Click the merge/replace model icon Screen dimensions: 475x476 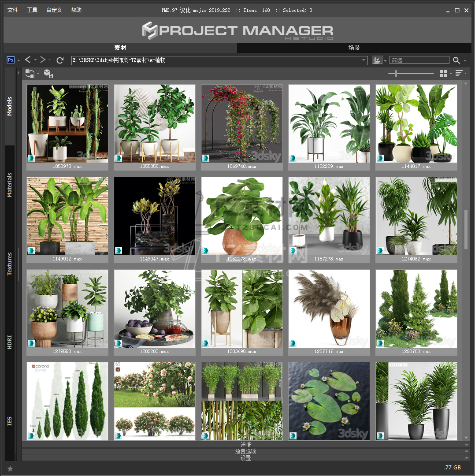(x=30, y=74)
